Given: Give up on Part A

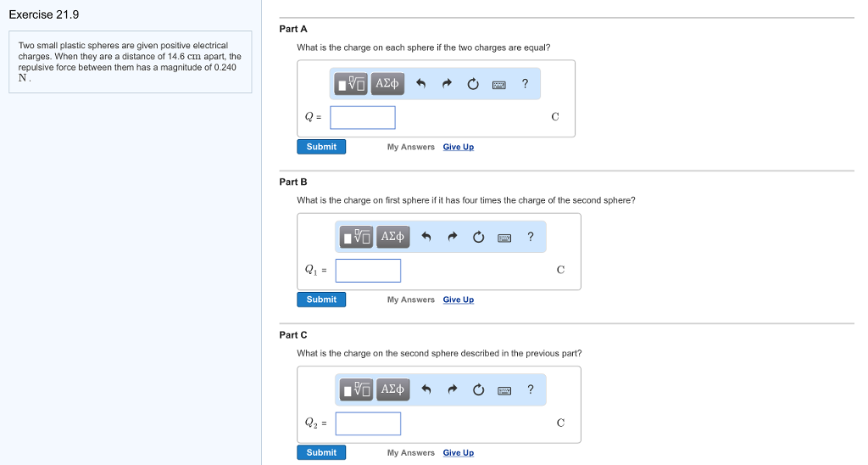Looking at the screenshot, I should (458, 147).
